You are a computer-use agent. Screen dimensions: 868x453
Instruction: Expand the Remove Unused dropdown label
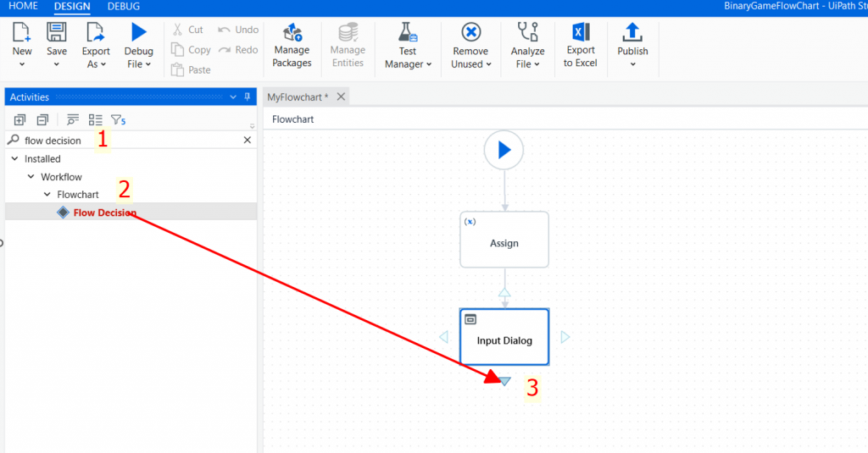tap(470, 64)
